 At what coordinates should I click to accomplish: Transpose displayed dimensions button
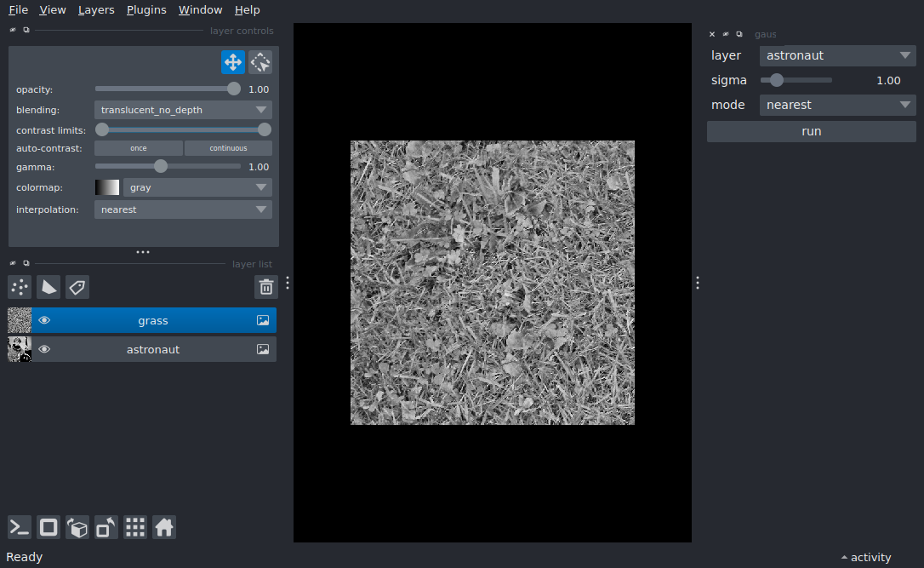(106, 527)
